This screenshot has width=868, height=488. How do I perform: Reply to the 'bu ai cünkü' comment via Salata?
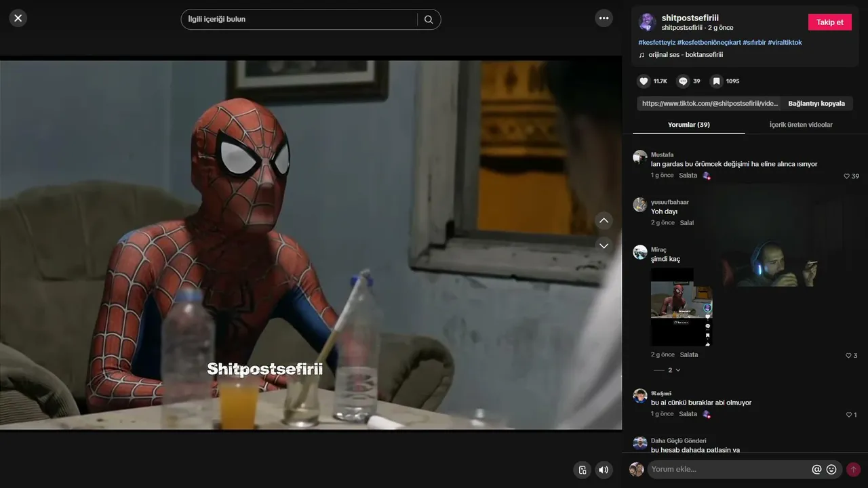pyautogui.click(x=688, y=414)
